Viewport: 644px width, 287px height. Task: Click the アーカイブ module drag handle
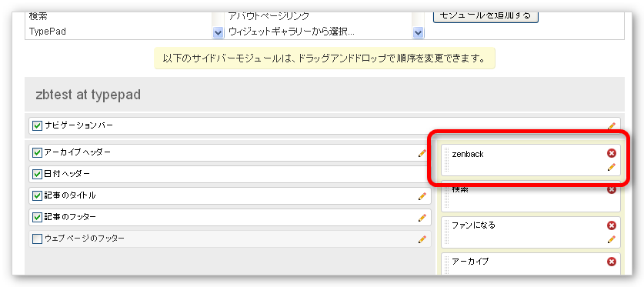446,265
